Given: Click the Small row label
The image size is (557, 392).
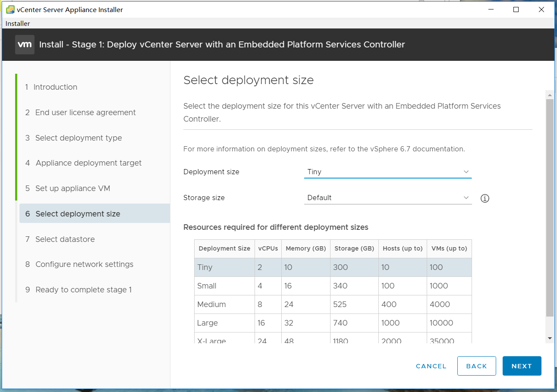Looking at the screenshot, I should tap(207, 286).
